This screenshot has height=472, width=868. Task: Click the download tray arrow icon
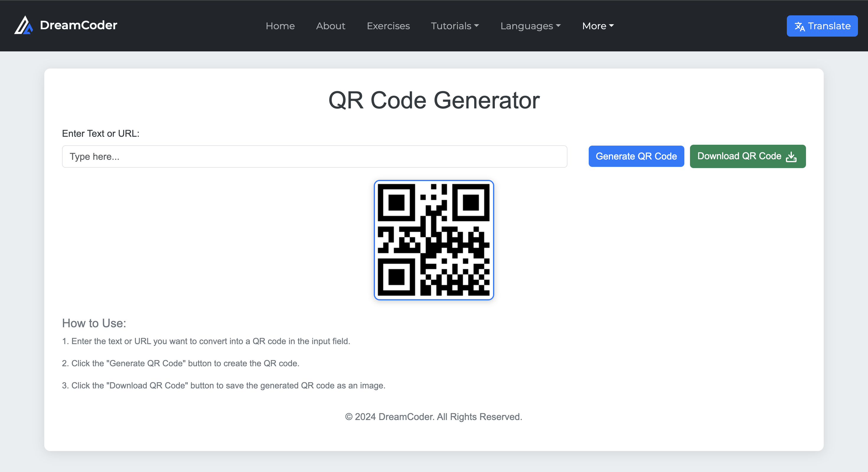coord(791,157)
